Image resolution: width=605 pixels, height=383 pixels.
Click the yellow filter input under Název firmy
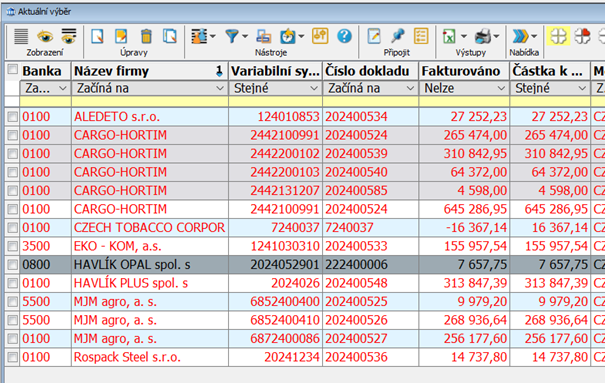[150, 101]
